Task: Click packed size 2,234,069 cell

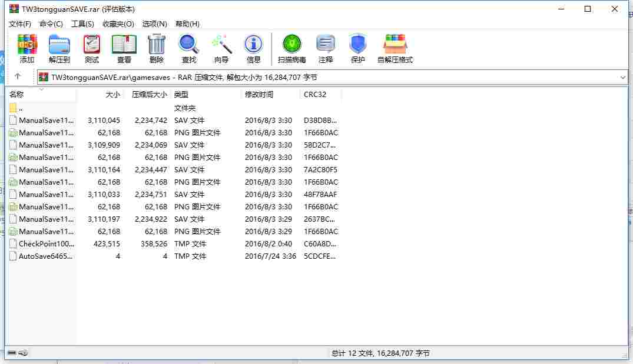Action: (x=151, y=145)
